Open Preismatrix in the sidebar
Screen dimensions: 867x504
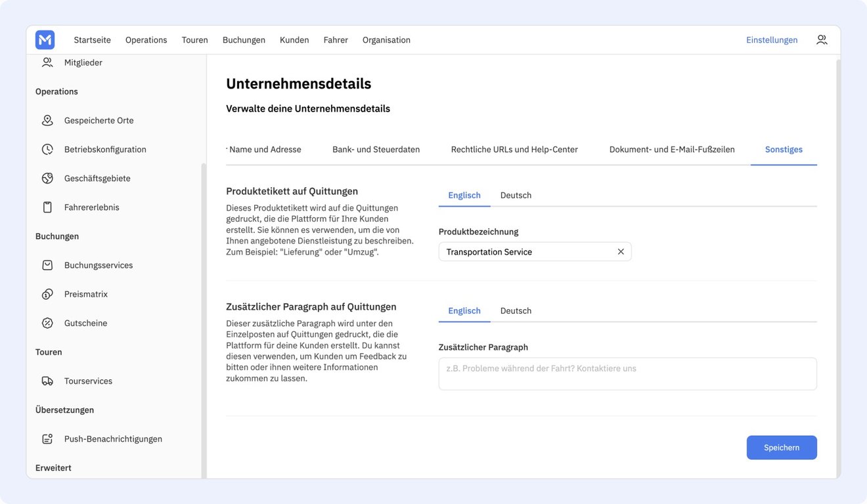coord(86,294)
